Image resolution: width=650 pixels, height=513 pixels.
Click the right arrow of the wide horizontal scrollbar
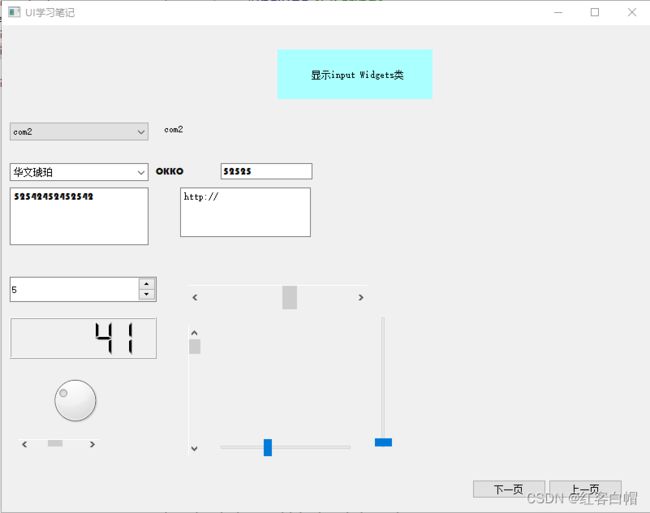361,298
